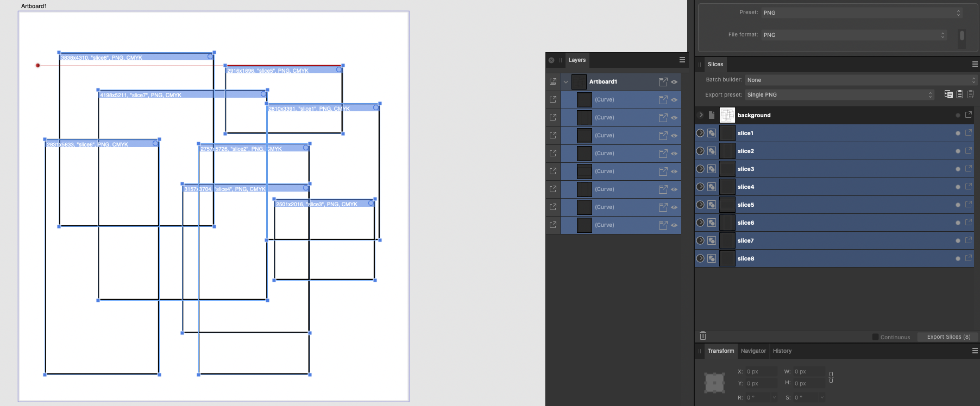Click the transform anchor point selector
980x406 pixels.
pos(714,383)
